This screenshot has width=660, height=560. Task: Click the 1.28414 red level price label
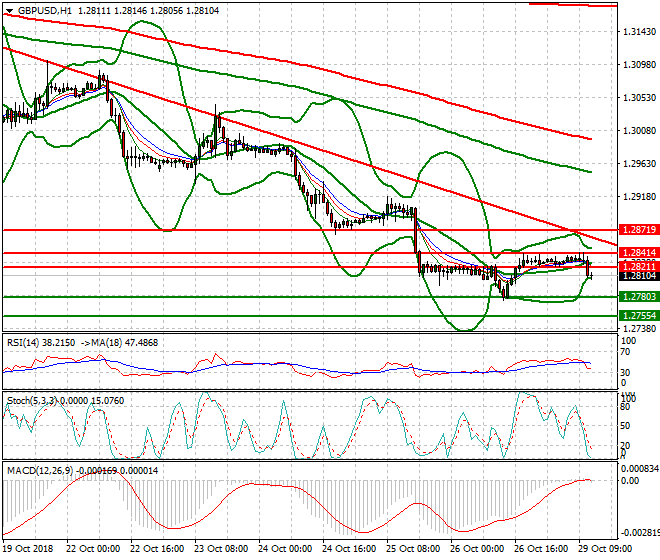tap(639, 253)
